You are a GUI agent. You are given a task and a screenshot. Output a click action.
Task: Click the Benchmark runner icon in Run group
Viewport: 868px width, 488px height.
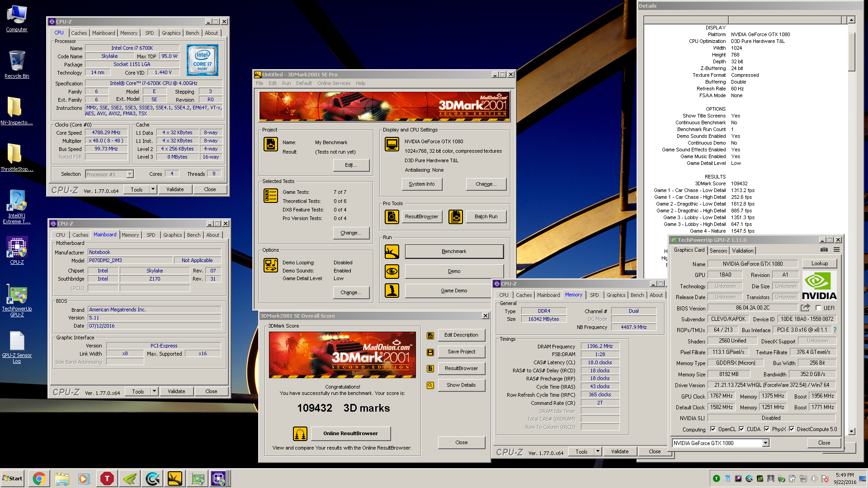click(392, 252)
